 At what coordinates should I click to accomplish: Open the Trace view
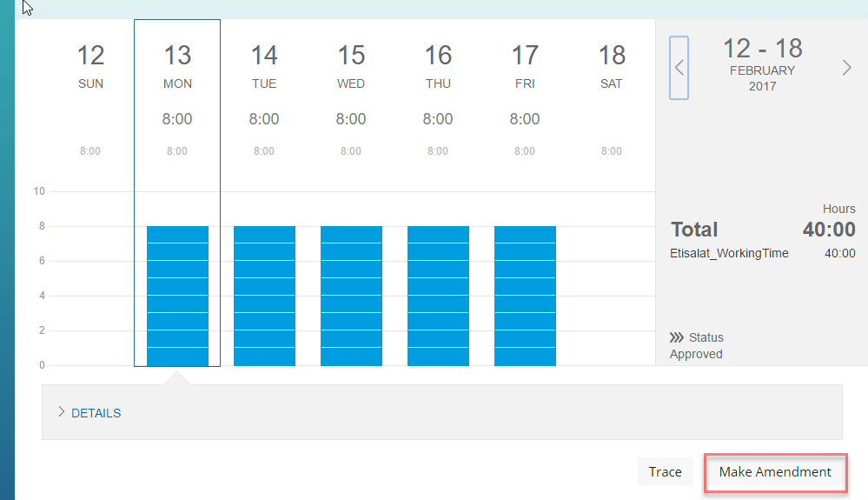click(665, 472)
